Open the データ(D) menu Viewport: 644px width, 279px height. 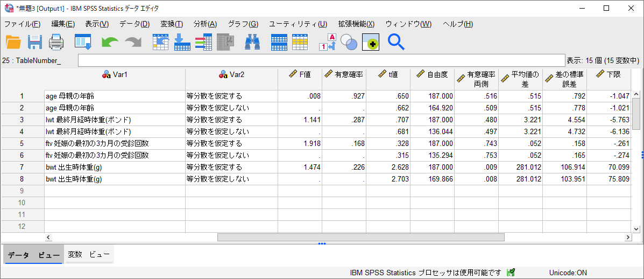click(135, 24)
